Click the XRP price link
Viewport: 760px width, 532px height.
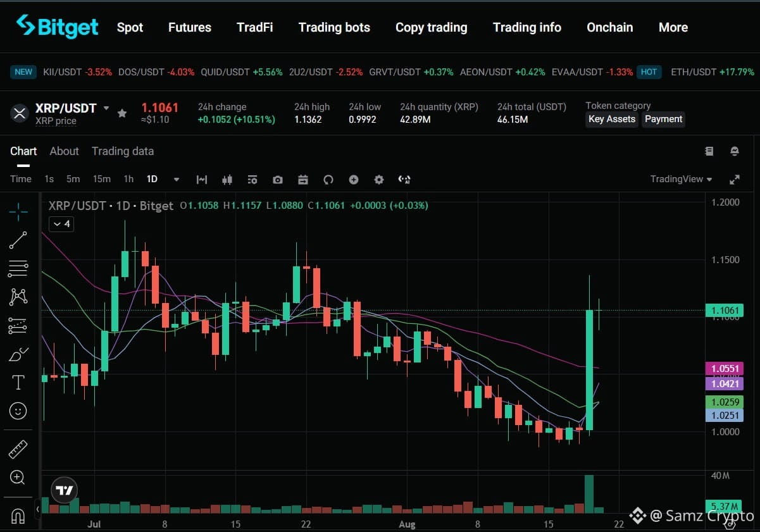(56, 121)
